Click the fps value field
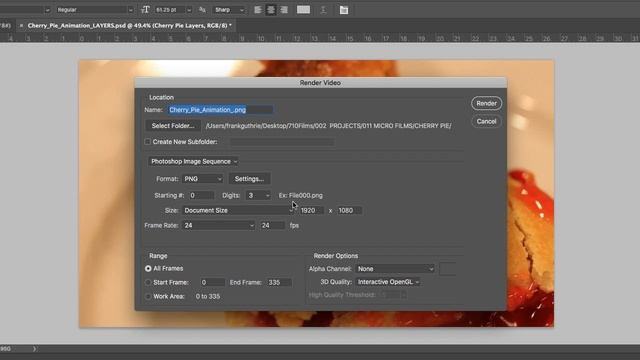Viewport: 640px width, 360px height. [273, 225]
